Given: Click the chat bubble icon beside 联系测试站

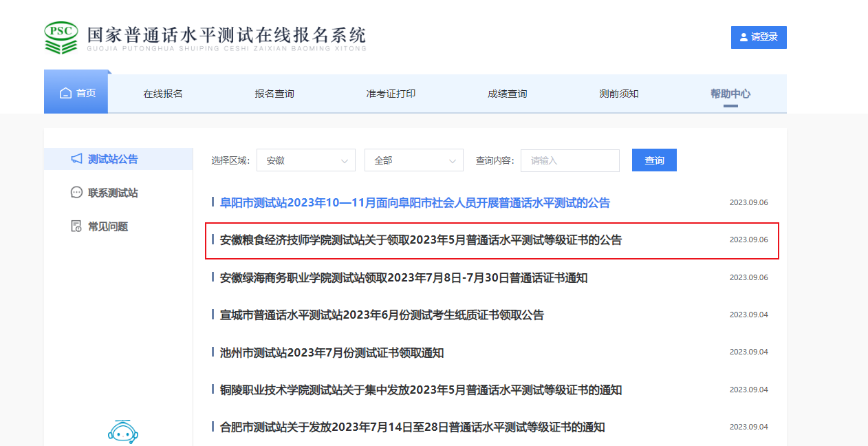Looking at the screenshot, I should [x=76, y=193].
